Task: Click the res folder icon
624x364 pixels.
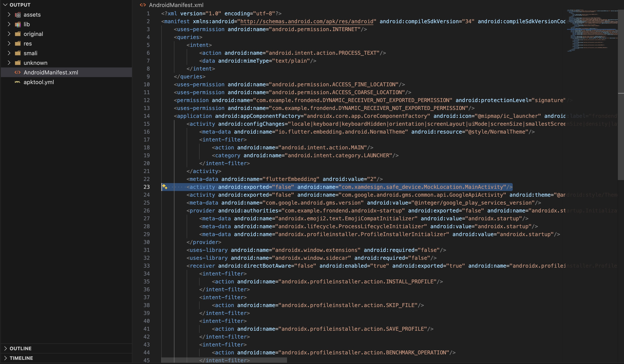Action: click(18, 44)
